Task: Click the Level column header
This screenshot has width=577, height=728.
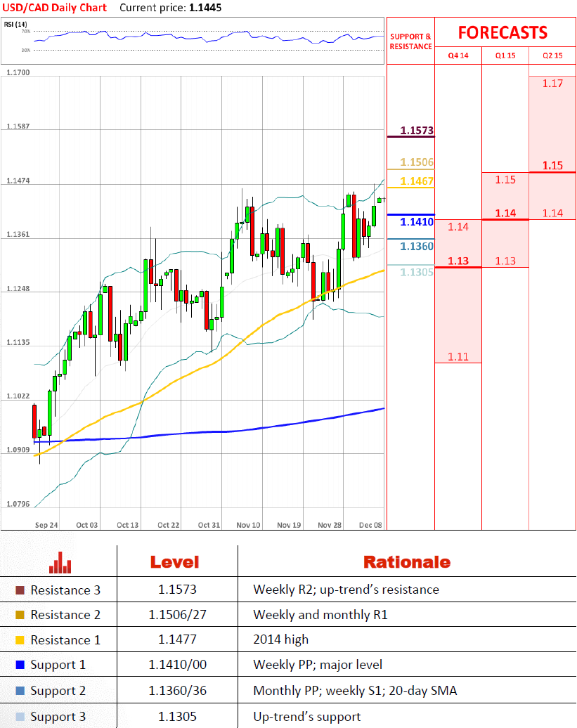Action: click(174, 562)
